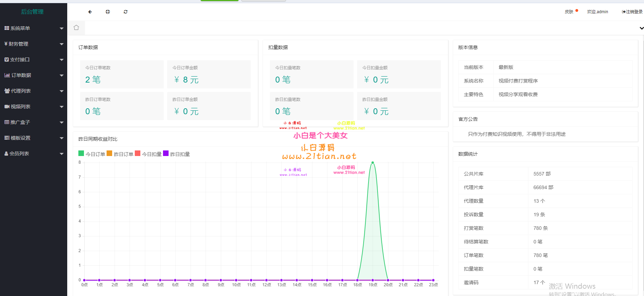Click the 会员列表 user icon in sidebar
The image size is (644, 296).
[6, 154]
